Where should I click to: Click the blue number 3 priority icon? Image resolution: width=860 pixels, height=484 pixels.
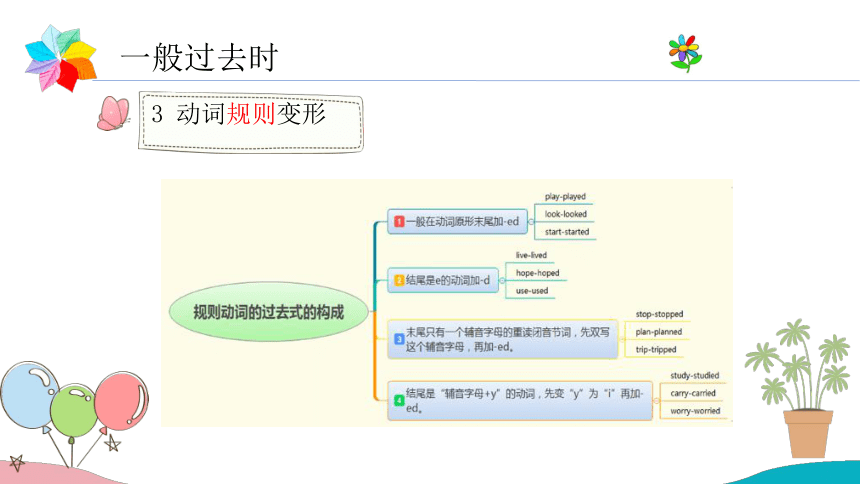pos(399,339)
